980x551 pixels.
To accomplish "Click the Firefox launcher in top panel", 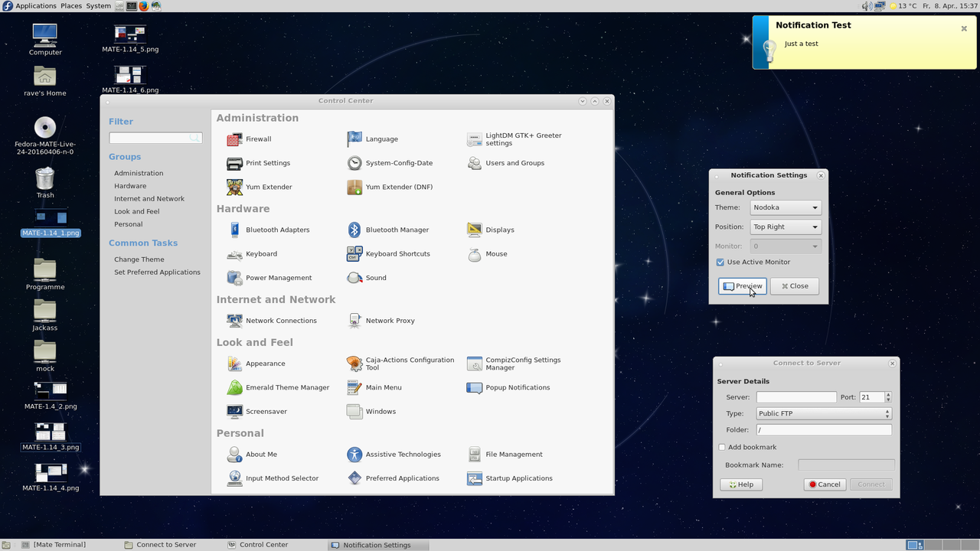I will [143, 6].
